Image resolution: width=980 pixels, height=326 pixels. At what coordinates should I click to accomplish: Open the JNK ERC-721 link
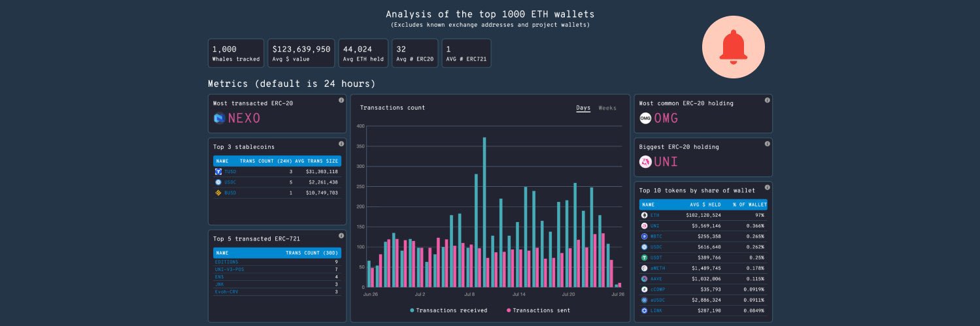pos(220,284)
